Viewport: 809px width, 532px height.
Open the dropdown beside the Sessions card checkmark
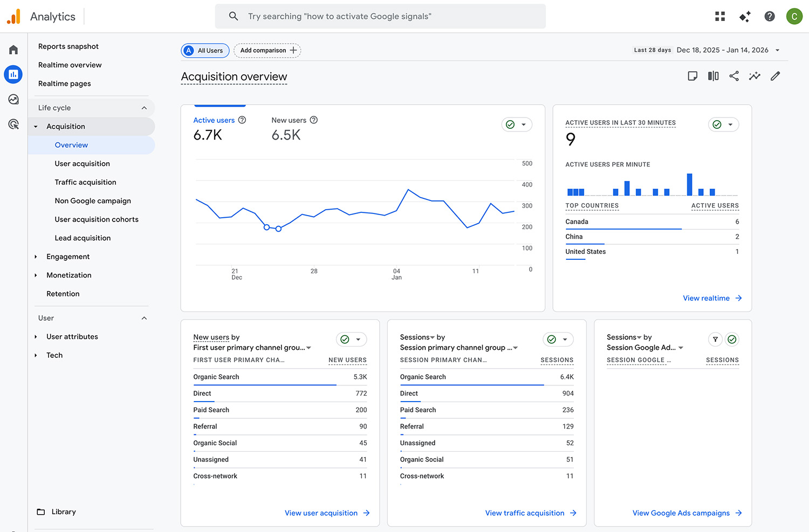564,340
